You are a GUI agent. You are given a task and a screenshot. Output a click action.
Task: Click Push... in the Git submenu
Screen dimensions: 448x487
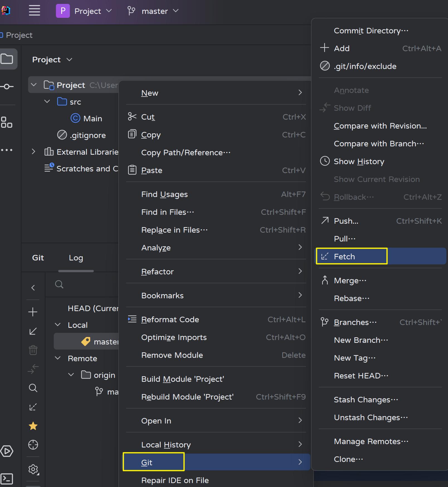346,221
